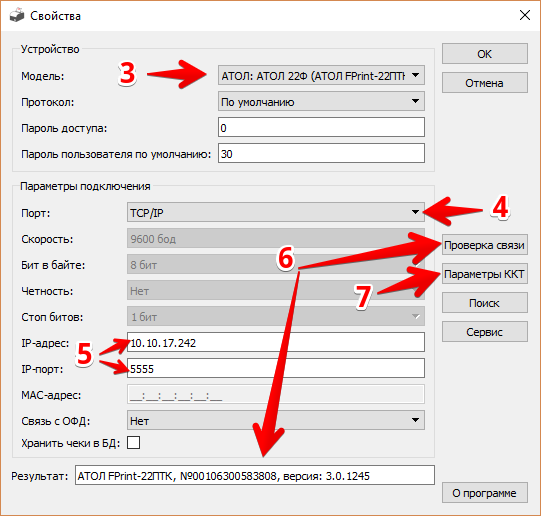This screenshot has height=516, width=541.
Task: Click the Модель: label
Action: 43,76
